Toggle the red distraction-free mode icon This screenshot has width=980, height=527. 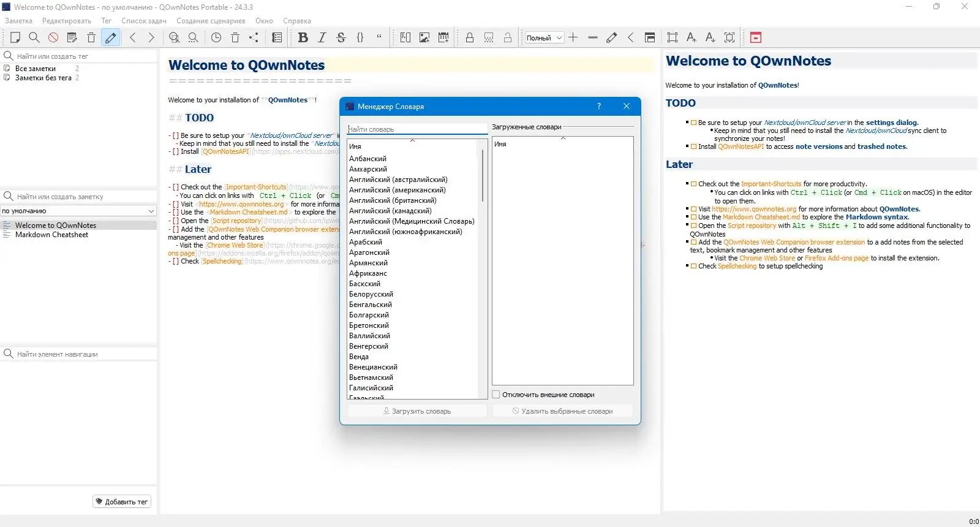tap(756, 37)
